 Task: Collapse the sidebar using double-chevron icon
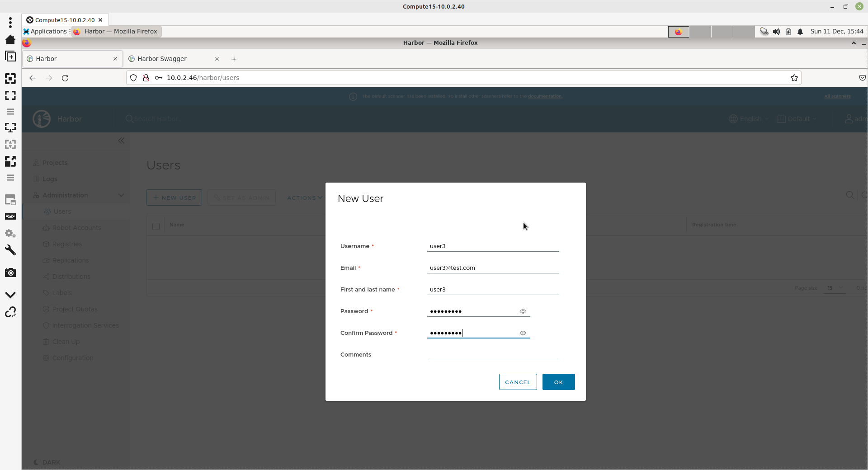121,141
